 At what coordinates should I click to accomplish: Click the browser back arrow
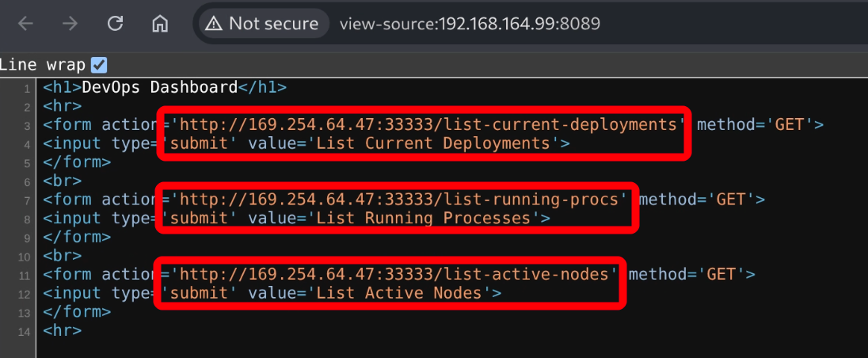pos(25,24)
